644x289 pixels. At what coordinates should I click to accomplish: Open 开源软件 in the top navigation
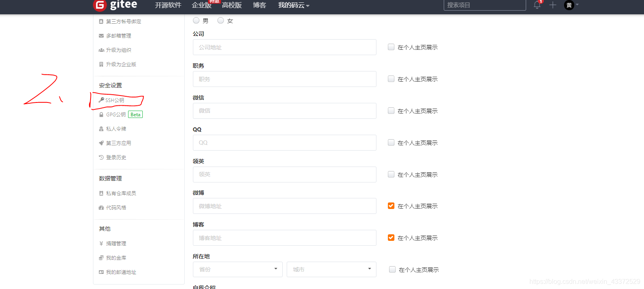pyautogui.click(x=168, y=5)
